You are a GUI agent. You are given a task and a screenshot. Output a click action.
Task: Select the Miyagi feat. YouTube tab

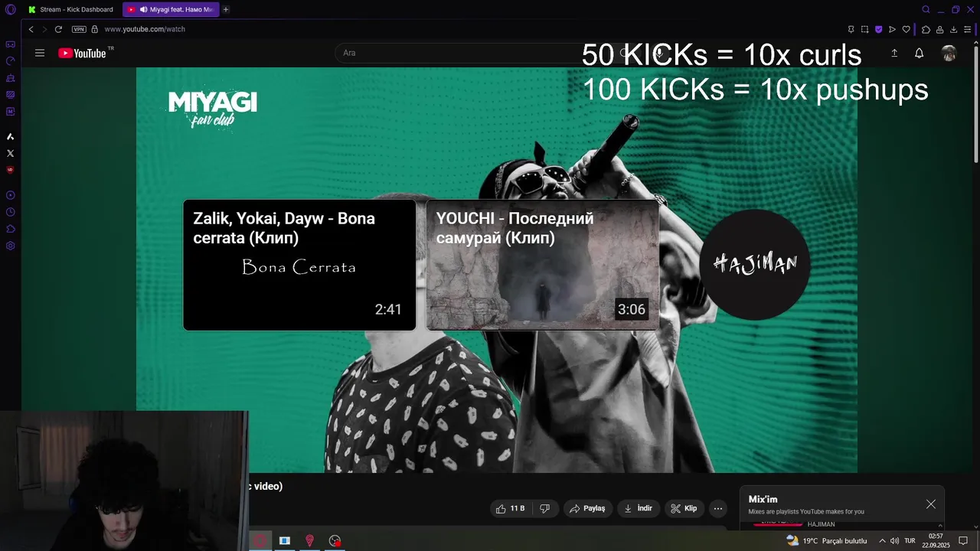click(171, 9)
